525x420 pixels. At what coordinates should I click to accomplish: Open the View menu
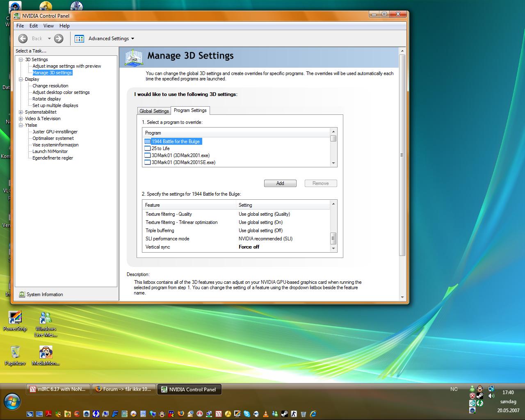[48, 25]
